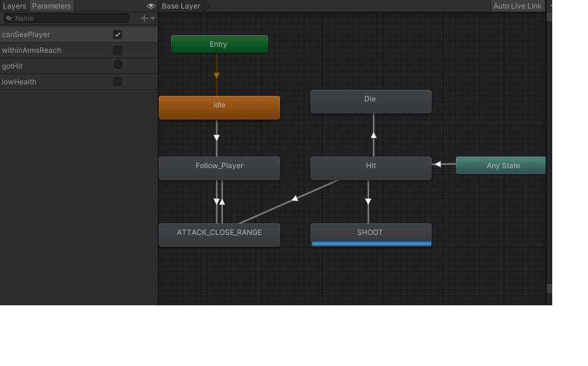Select the Hit to Die transition arrow
The height and width of the screenshot is (366, 588).
(x=373, y=135)
